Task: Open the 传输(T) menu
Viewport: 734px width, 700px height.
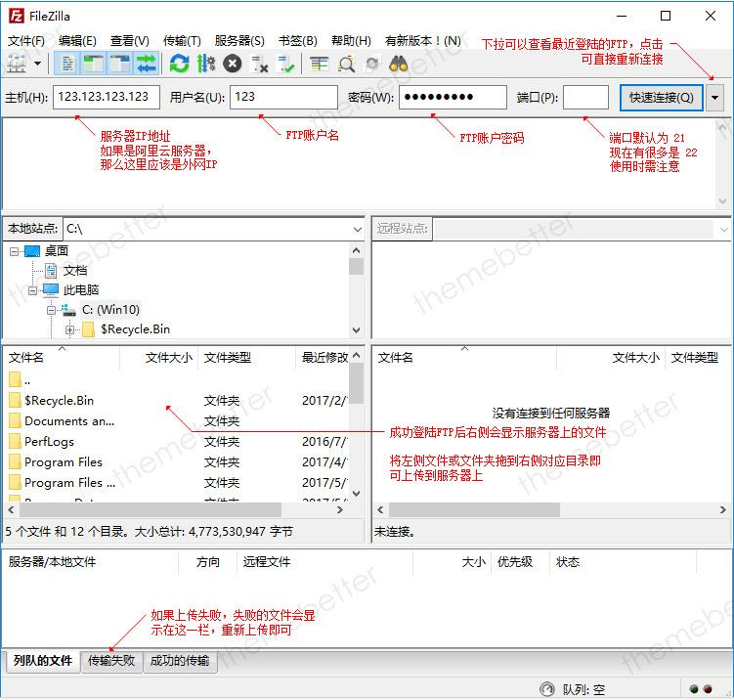Action: (182, 41)
